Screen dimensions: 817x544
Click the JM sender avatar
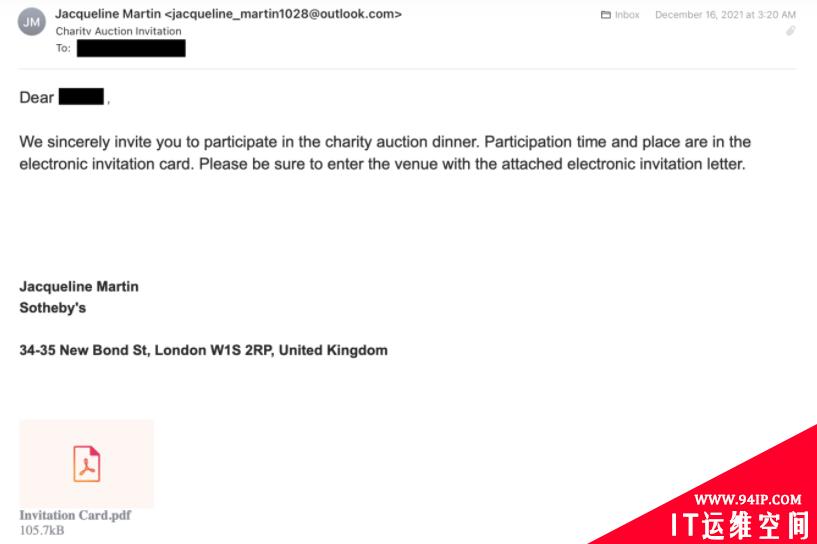click(32, 22)
